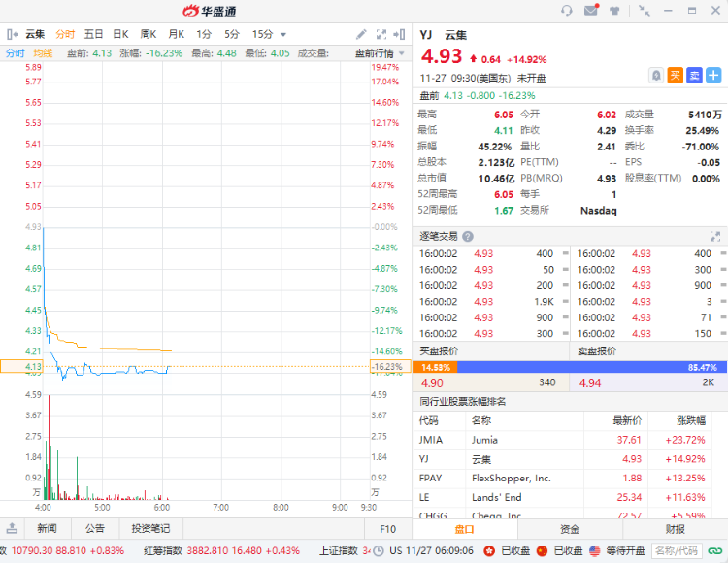Switch to 日K daily candlestick

pyautogui.click(x=120, y=34)
